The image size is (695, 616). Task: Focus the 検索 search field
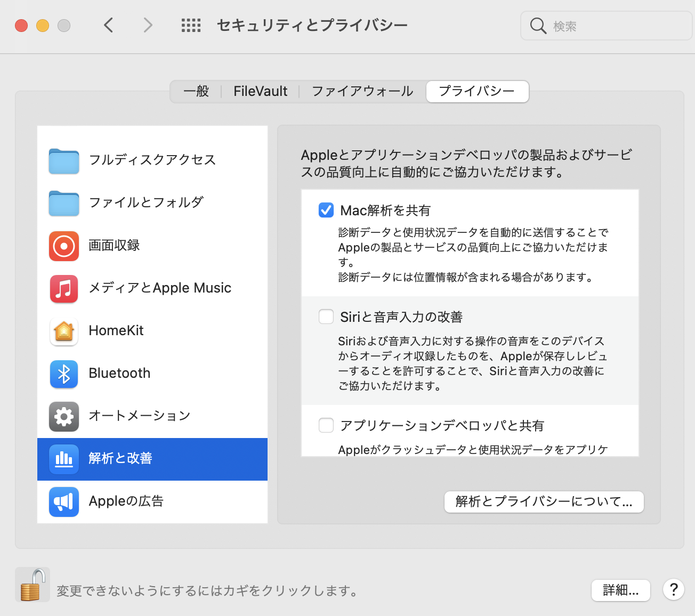(607, 26)
